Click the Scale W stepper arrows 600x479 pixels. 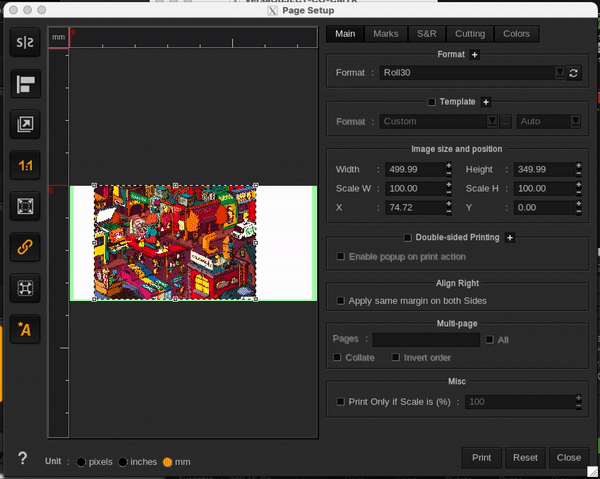[448, 189]
